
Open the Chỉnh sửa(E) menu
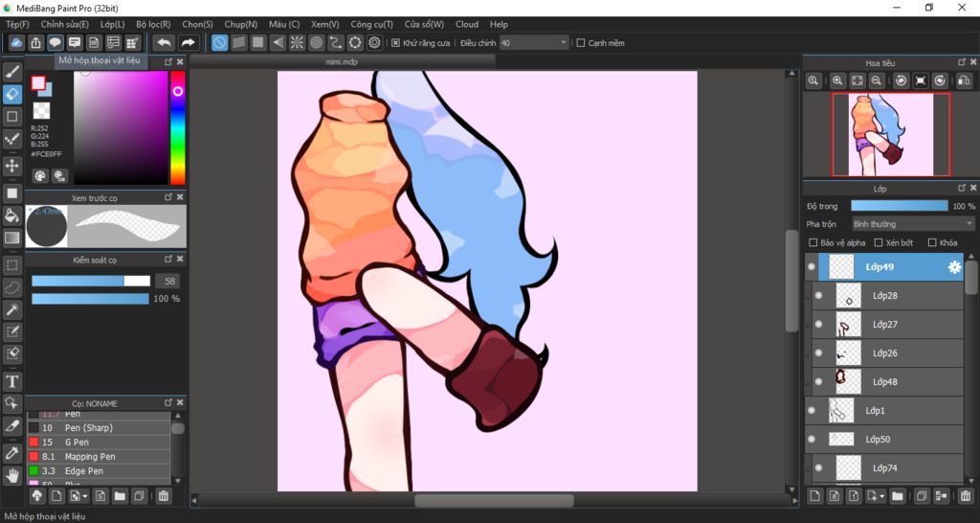point(65,24)
